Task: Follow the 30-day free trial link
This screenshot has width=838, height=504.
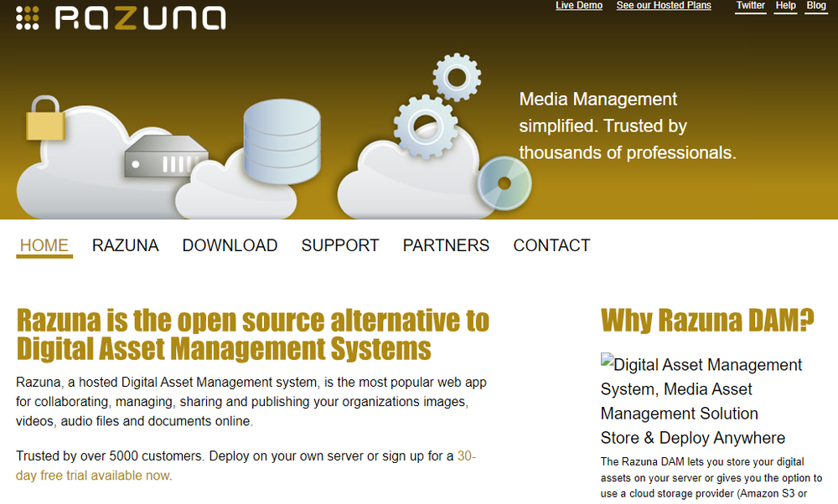Action: coord(246,465)
